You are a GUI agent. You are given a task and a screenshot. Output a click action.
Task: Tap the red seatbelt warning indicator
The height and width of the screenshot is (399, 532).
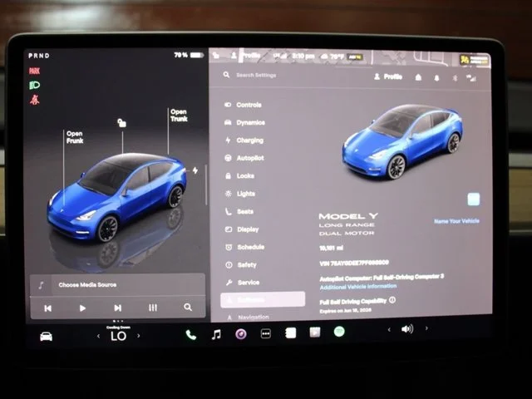point(35,100)
